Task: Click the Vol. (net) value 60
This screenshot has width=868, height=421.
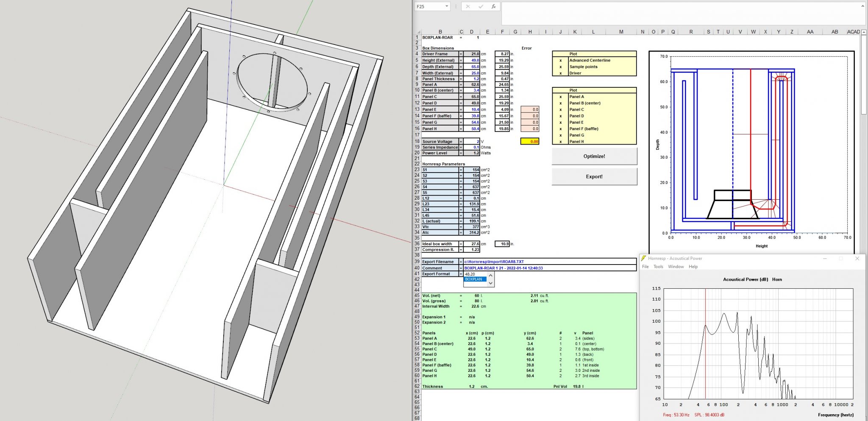Action: click(476, 296)
